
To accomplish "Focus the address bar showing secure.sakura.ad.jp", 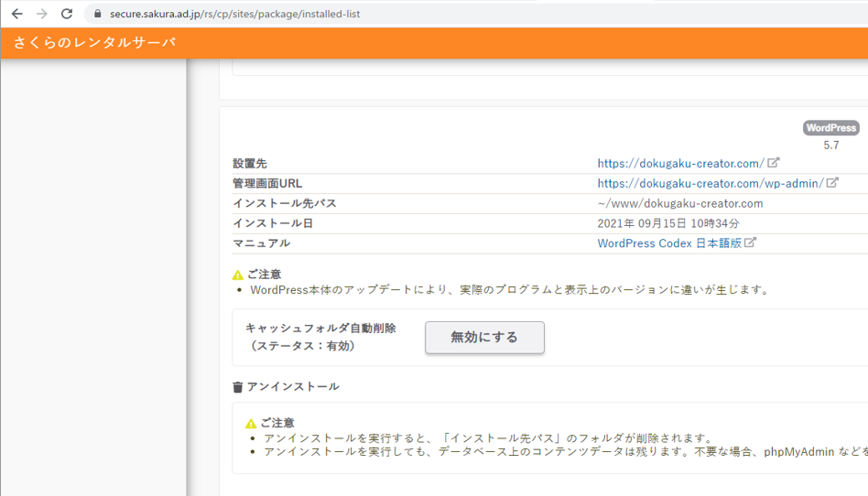I will [476, 14].
